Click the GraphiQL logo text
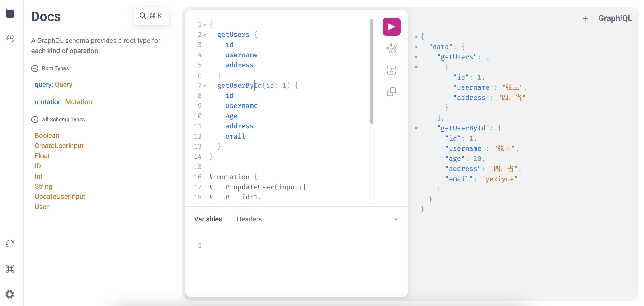The image size is (644, 306). click(615, 18)
